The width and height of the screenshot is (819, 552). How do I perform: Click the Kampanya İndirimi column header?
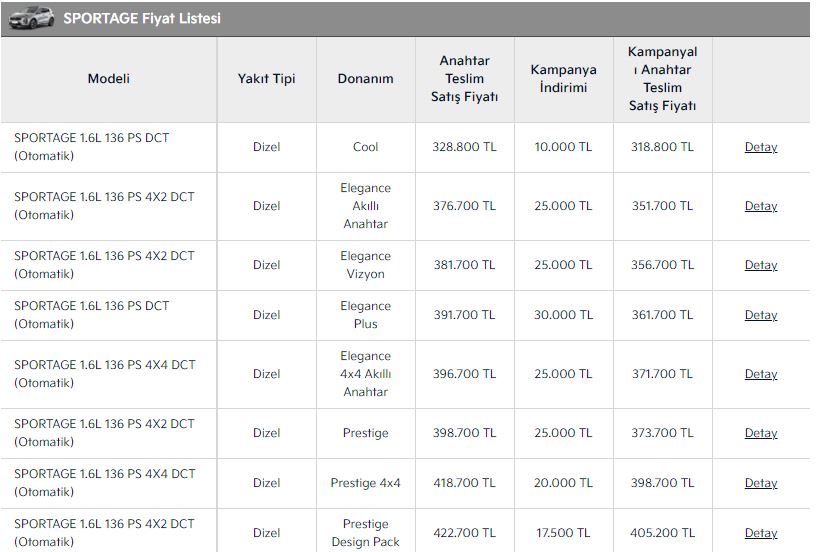click(564, 79)
